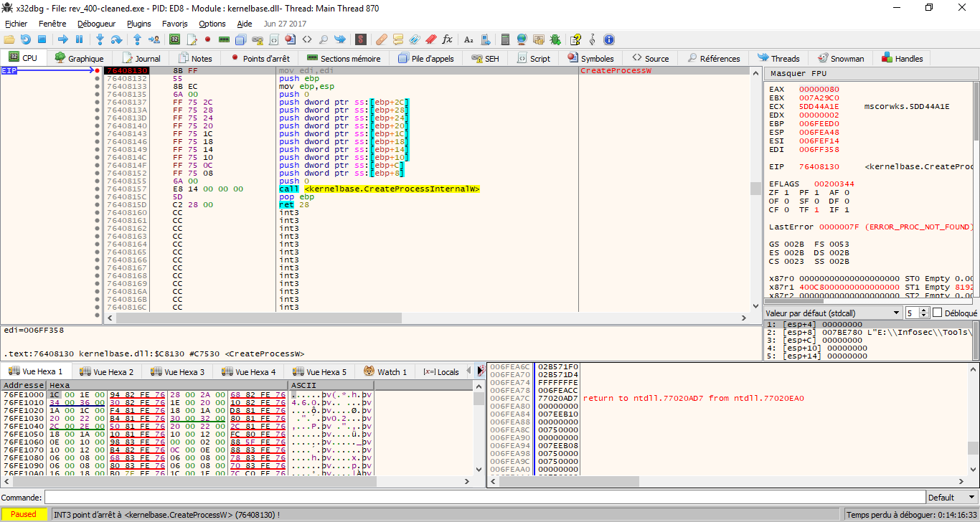
Task: Select the Vue Hexa 2 dump tab
Action: [106, 371]
